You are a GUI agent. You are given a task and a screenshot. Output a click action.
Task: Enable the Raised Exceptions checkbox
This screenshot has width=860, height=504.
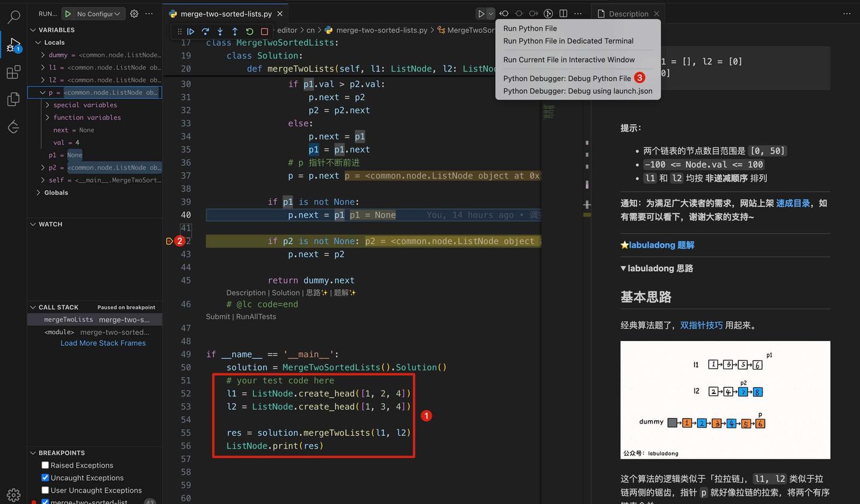(45, 465)
